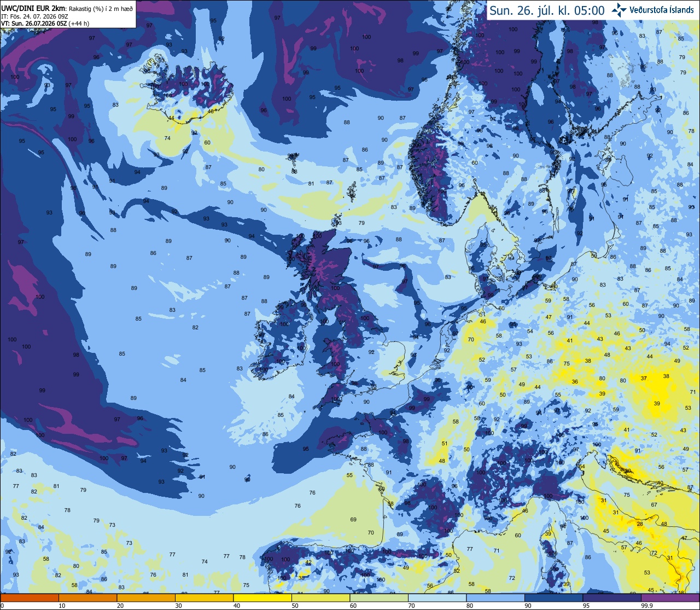Click the Veðurstofa Íslands logo icon
700x610 pixels.
pyautogui.click(x=619, y=10)
